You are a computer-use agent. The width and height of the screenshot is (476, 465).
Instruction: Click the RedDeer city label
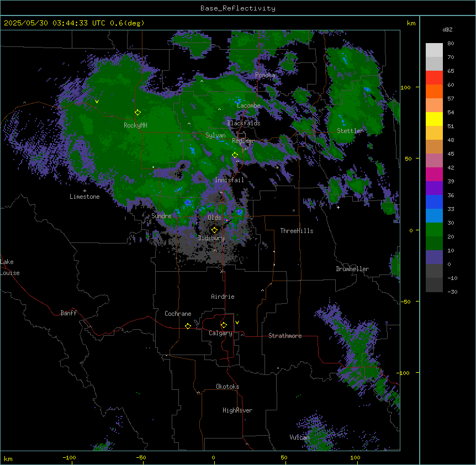pos(244,141)
